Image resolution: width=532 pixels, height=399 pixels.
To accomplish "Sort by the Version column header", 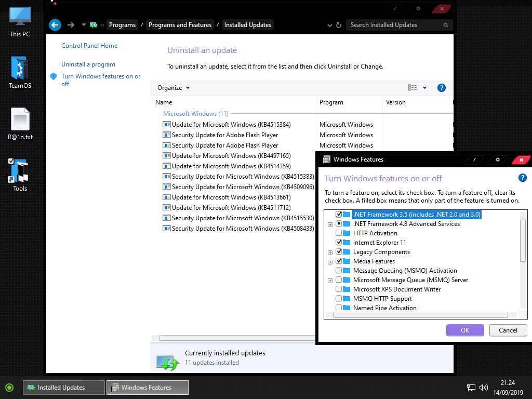I will pos(416,102).
